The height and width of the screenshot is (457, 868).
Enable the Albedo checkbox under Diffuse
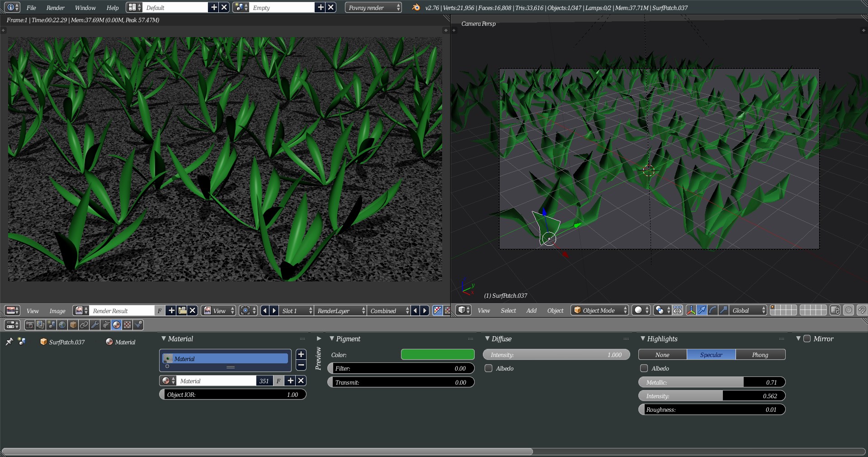point(489,368)
